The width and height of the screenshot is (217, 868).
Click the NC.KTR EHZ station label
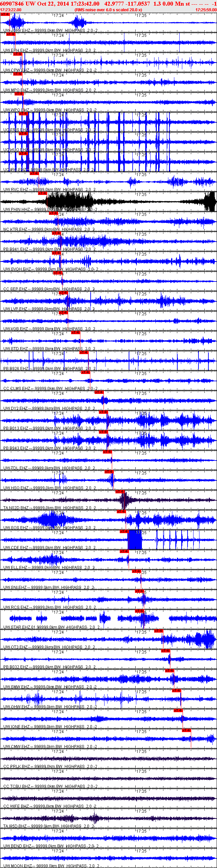coord(15,229)
